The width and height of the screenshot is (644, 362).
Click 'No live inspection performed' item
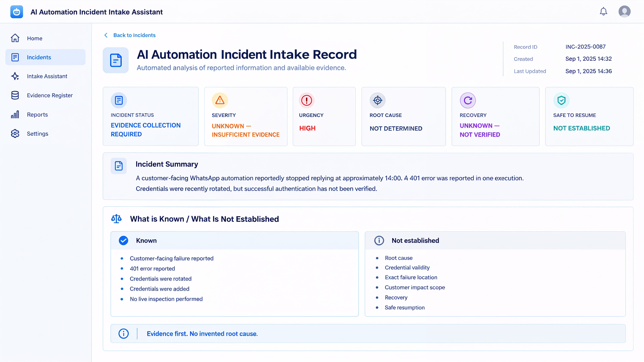166,299
